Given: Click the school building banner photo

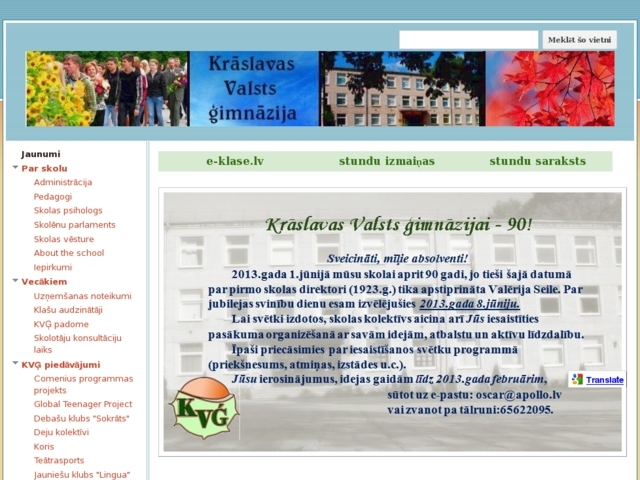Looking at the screenshot, I should 402,89.
